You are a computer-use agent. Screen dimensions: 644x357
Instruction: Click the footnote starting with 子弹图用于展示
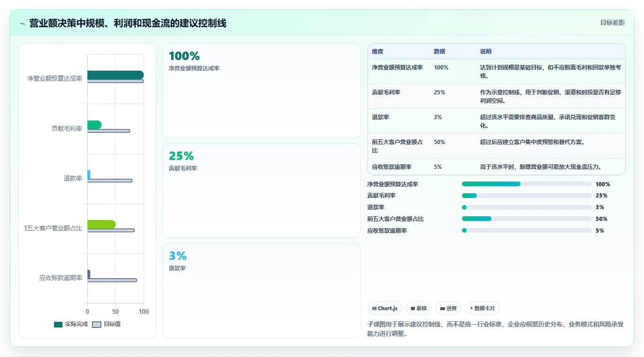click(495, 329)
